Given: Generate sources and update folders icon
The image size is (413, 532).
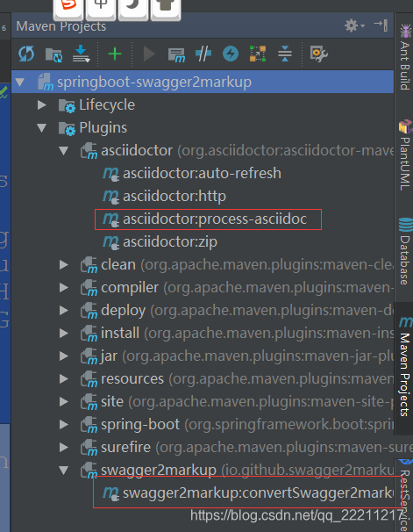Looking at the screenshot, I should 53,54.
